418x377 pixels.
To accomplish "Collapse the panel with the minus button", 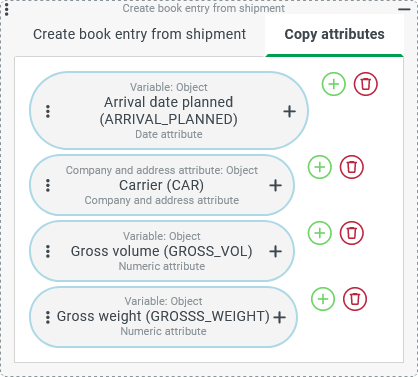I will [404, 9].
